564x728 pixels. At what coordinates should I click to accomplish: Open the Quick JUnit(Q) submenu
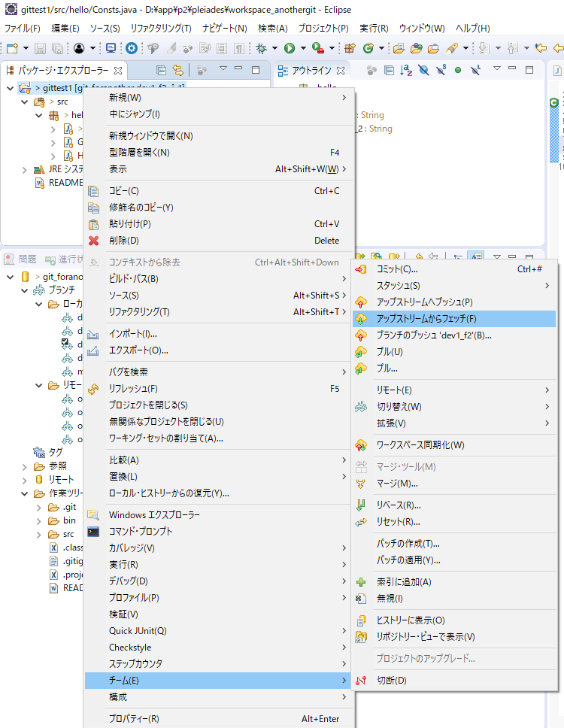coord(218,631)
